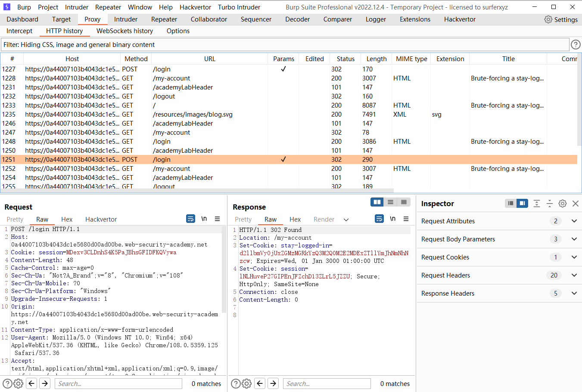Go to next match in Response search
Image resolution: width=582 pixels, height=392 pixels.
pos(273,383)
